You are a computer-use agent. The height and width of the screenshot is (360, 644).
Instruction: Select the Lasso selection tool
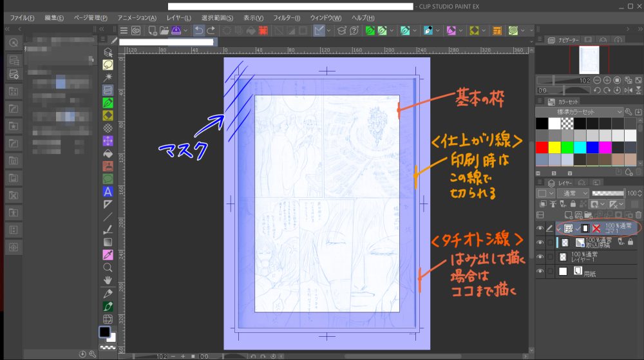(x=108, y=65)
